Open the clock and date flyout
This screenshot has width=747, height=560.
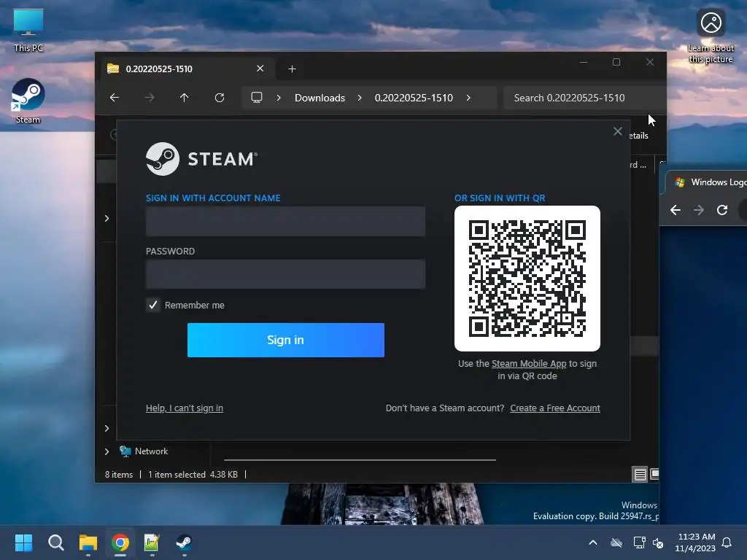tap(695, 542)
